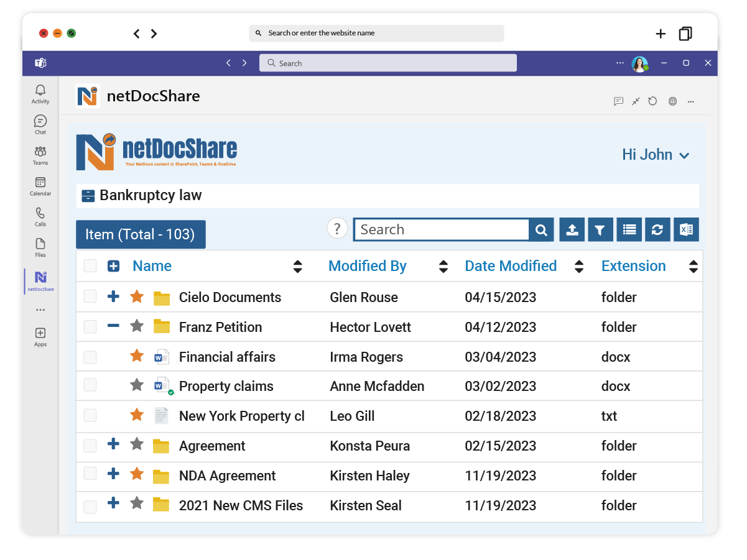
Task: Check the Cielo Documents row checkbox
Action: [90, 296]
